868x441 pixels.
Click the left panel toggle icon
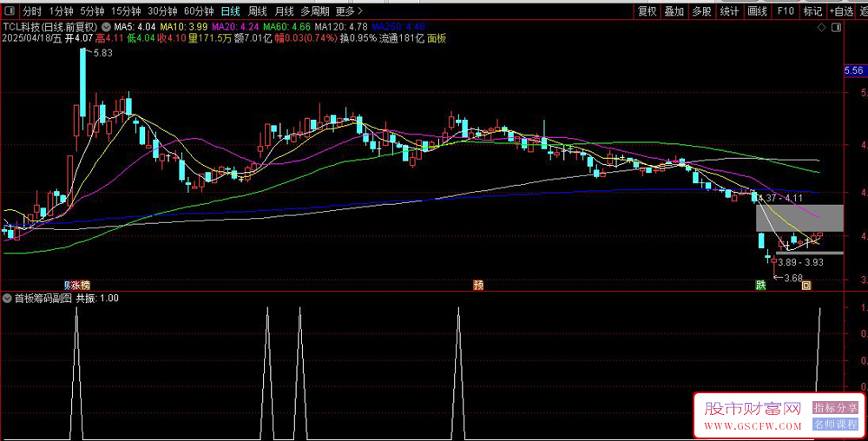(10, 11)
